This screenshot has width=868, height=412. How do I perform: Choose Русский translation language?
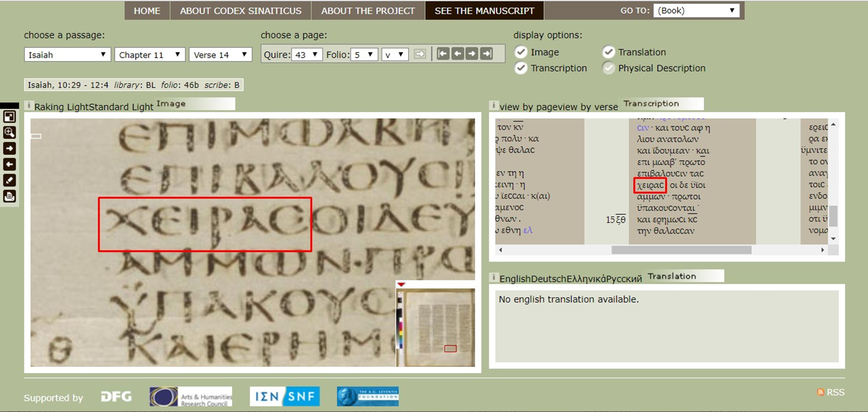[624, 279]
